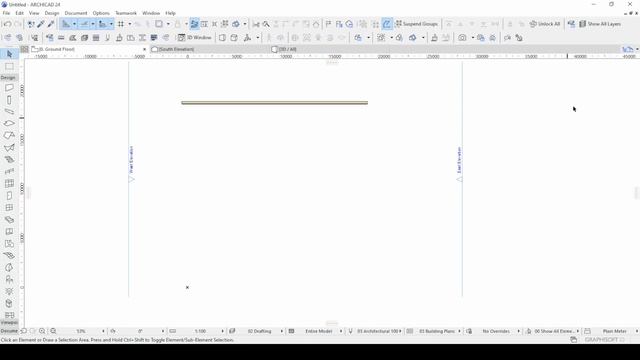Close the Ground Floor tab
This screenshot has height=360, width=640.
pyautogui.click(x=144, y=49)
